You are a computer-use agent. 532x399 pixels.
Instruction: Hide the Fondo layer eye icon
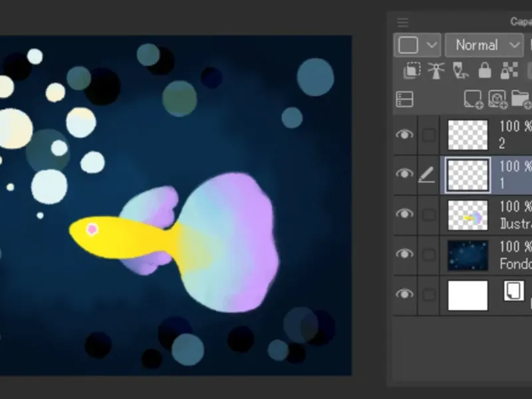tap(404, 254)
